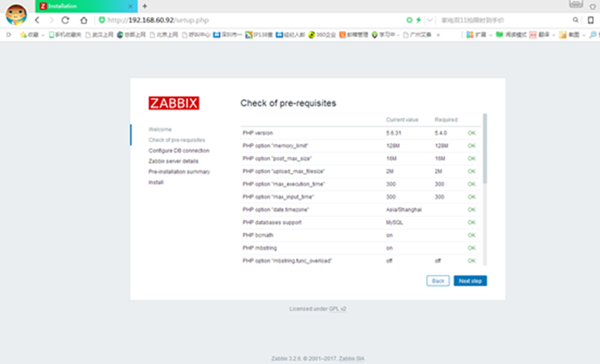Open the 360企业 bookmark
This screenshot has width=600, height=364.
(x=322, y=35)
